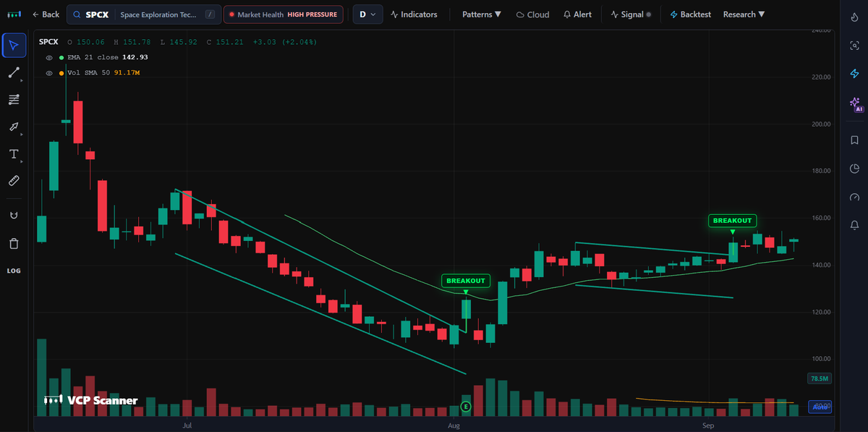Click the +3.03 (+2.04%) change value
This screenshot has height=432, width=868.
point(284,42)
